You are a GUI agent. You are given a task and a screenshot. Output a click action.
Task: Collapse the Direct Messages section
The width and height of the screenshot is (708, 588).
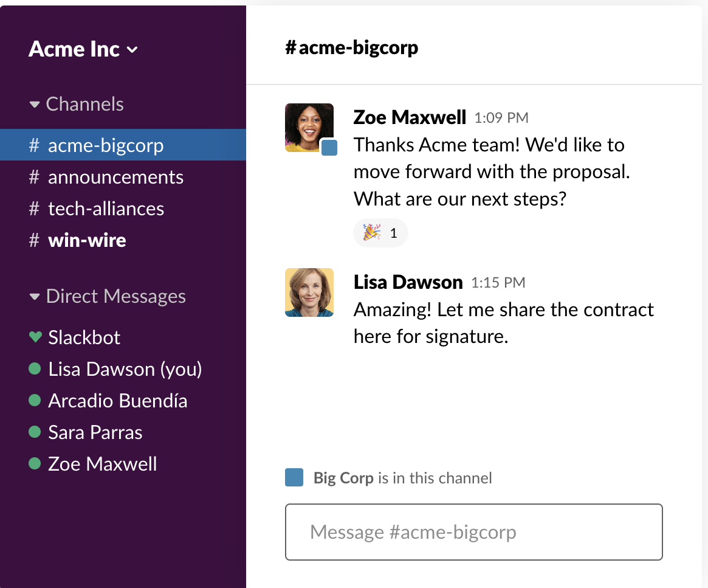click(108, 296)
